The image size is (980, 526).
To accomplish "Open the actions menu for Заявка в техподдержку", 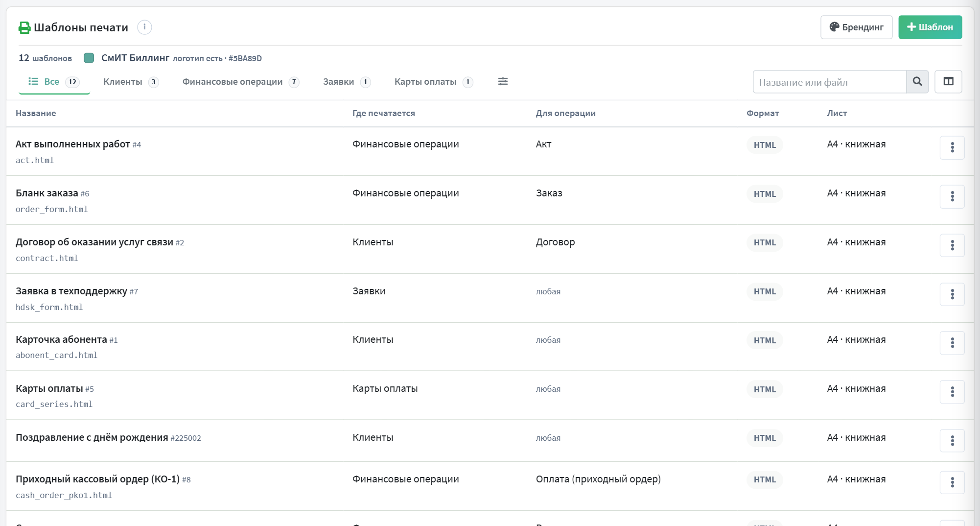I will click(x=952, y=294).
